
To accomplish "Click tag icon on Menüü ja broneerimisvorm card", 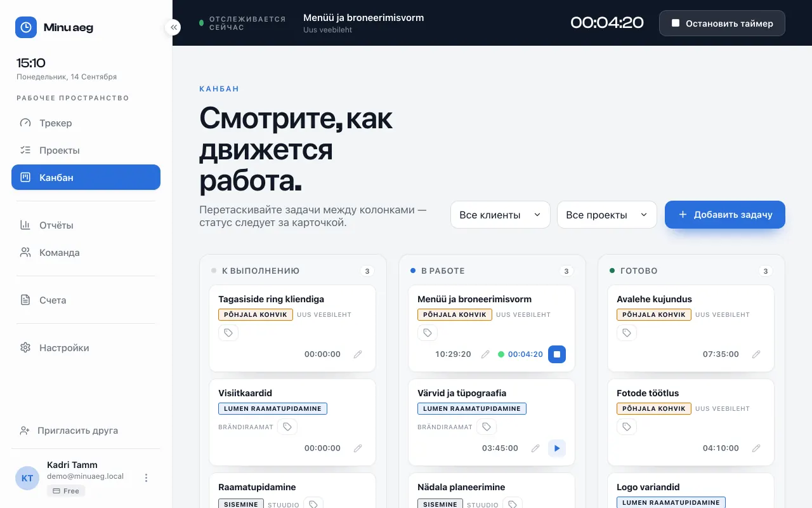I will pos(428,333).
